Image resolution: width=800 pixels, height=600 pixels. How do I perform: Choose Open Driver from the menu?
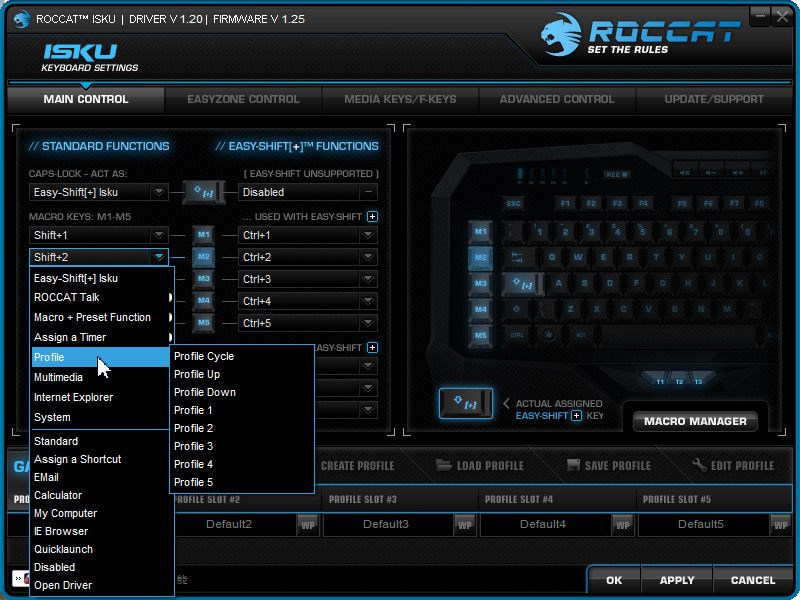pos(102,585)
